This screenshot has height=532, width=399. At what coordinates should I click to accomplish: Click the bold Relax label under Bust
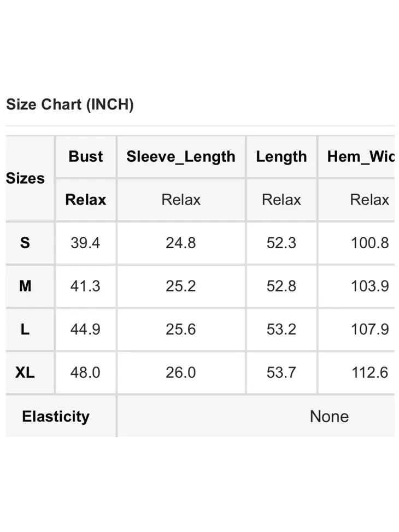(x=86, y=200)
